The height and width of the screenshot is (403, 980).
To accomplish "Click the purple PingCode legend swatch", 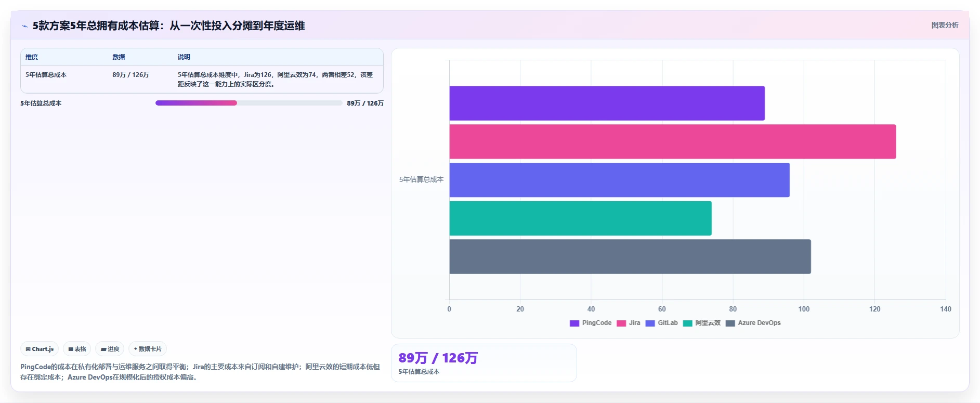I will 574,323.
